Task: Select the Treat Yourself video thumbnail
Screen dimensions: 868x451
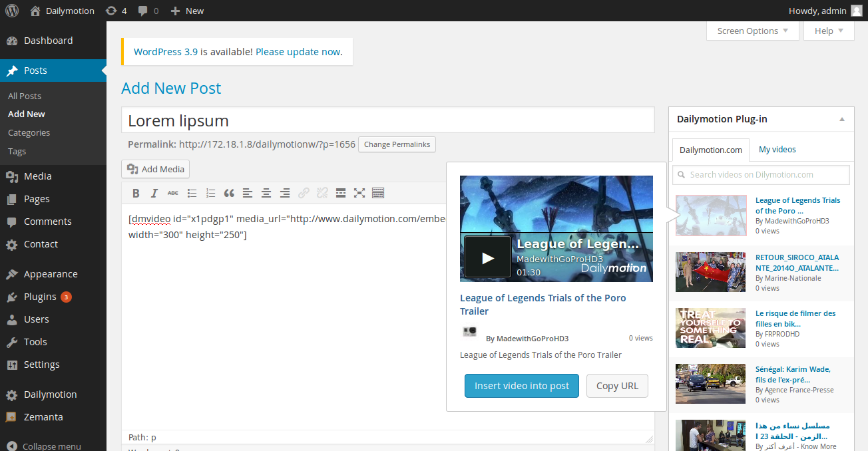Action: pos(711,328)
